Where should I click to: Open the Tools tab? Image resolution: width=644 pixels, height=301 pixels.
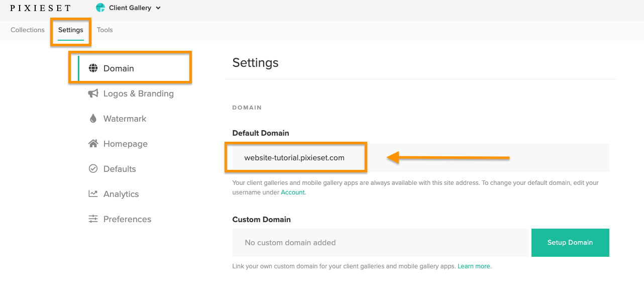click(105, 30)
